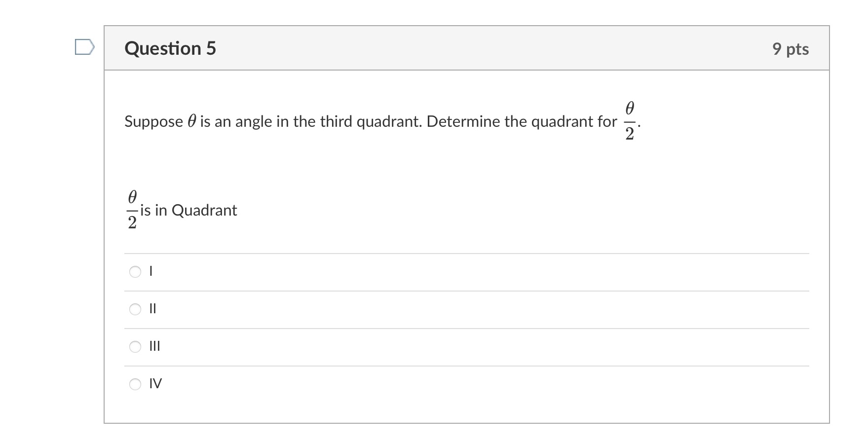
Task: Select radio button for answer II
Action: click(135, 309)
